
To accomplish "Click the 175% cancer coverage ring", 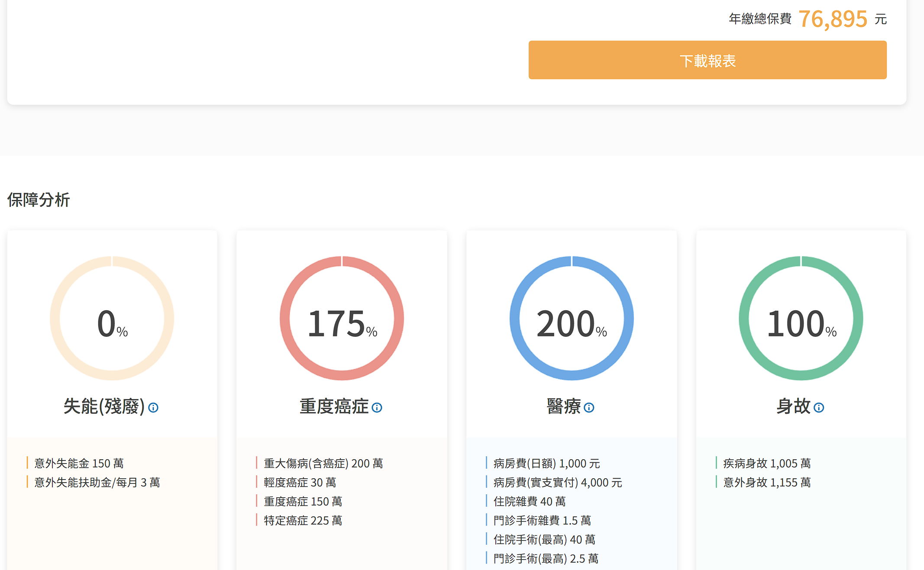I will (x=342, y=319).
